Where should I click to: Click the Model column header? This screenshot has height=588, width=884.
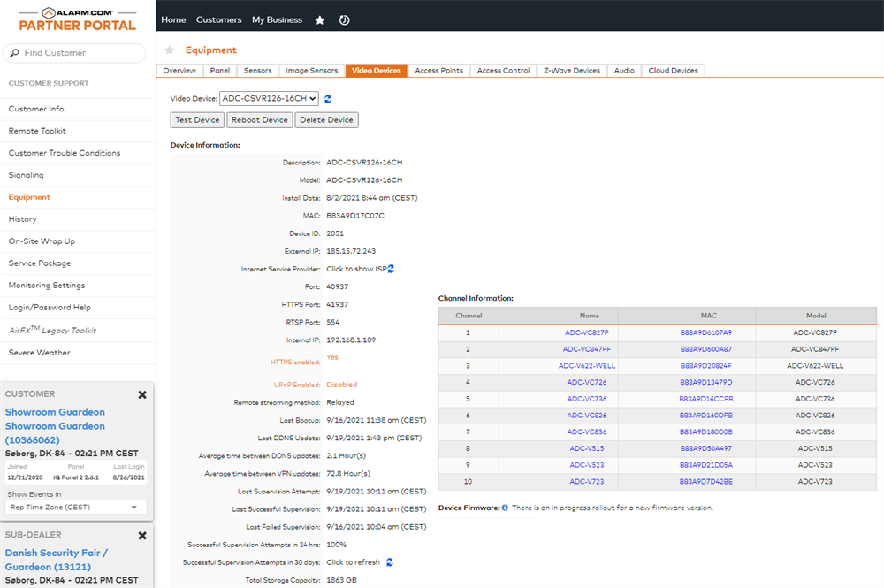coord(816,316)
